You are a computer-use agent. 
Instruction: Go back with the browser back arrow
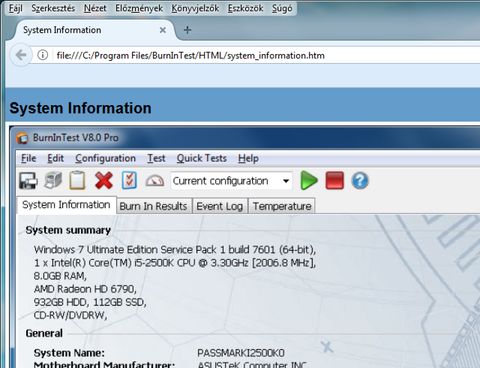click(x=21, y=55)
